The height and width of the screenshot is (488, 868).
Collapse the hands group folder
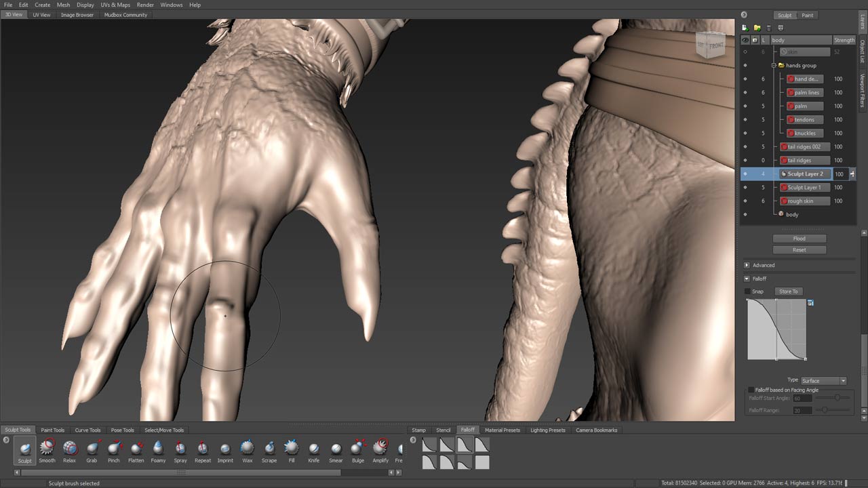[773, 66]
